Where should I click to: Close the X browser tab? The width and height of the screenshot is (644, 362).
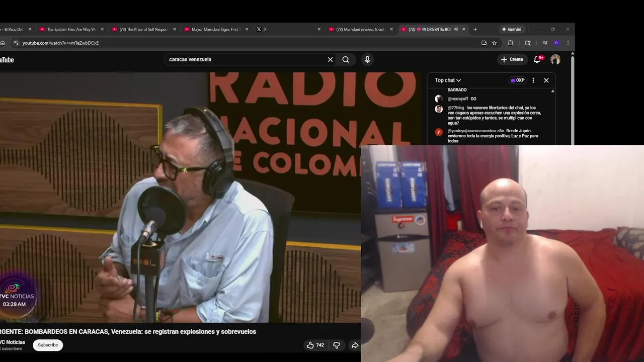click(319, 29)
